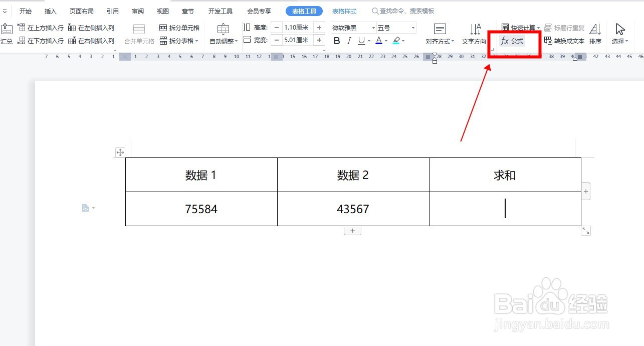644x346 pixels.
Task: Click the 数据 1 header cell
Action: [201, 175]
